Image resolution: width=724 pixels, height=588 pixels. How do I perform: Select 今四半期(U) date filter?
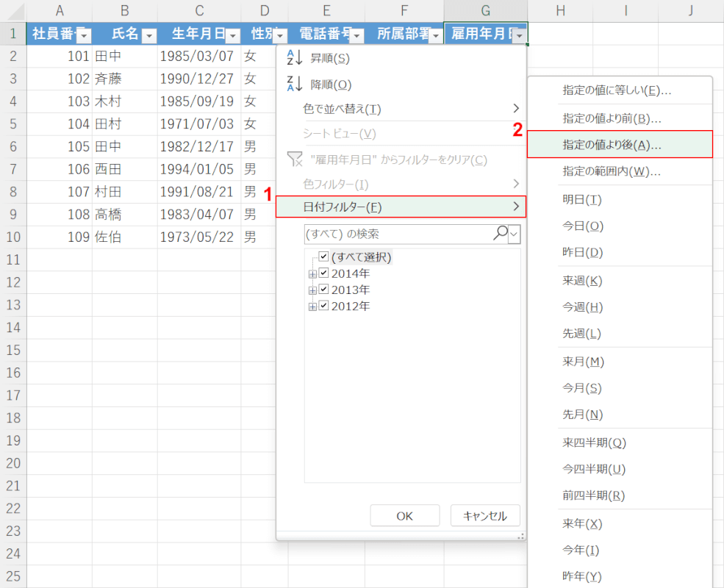[x=620, y=469]
